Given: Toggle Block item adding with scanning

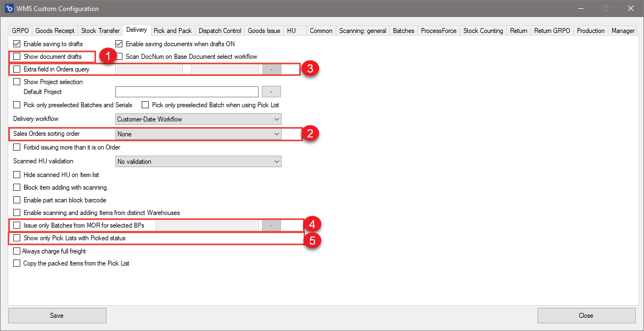Looking at the screenshot, I should [16, 187].
